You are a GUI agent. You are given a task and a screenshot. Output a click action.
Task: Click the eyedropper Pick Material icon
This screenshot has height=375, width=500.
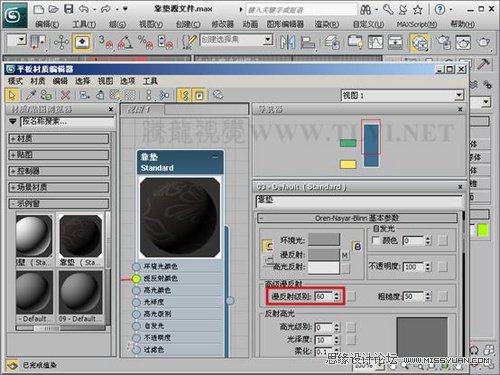[x=31, y=95]
